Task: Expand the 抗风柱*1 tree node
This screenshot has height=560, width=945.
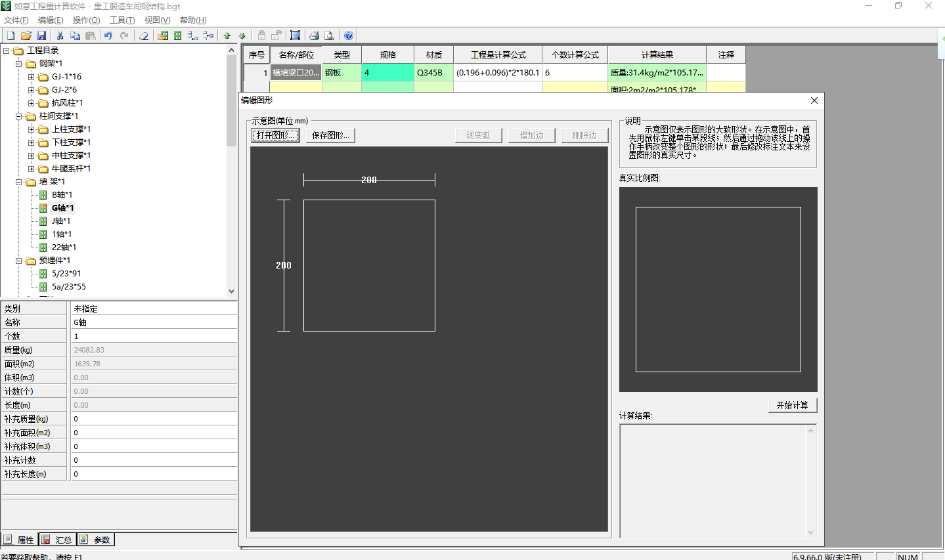Action: point(31,103)
